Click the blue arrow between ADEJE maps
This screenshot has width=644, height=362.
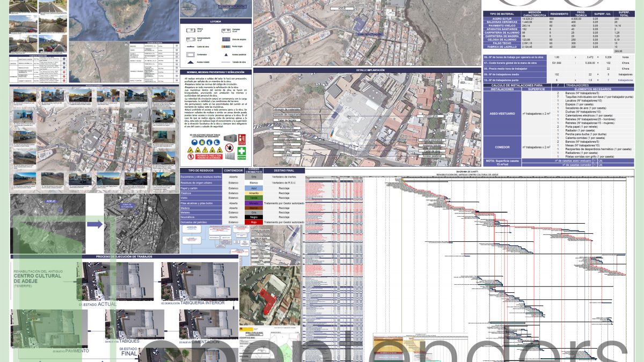[94, 224]
